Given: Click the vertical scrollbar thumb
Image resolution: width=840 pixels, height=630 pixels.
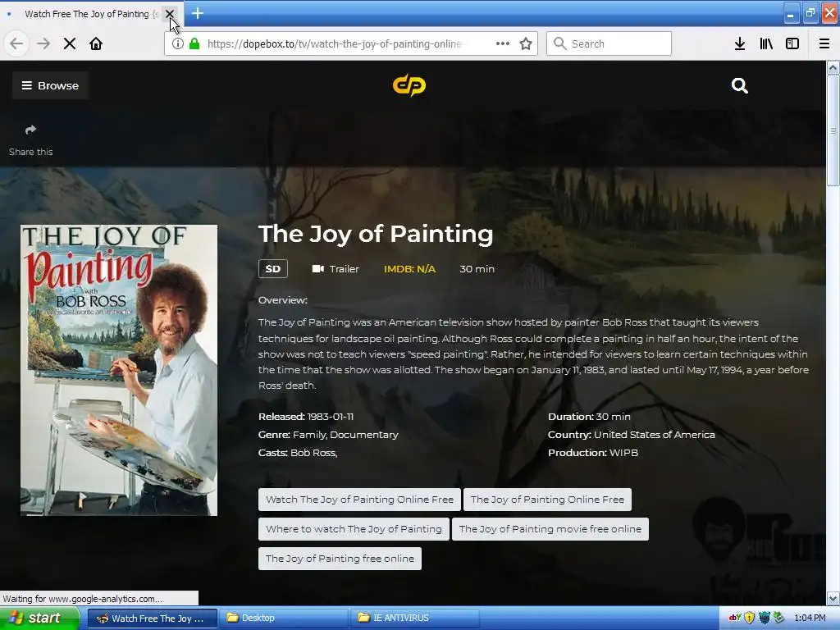Looking at the screenshot, I should [x=833, y=130].
